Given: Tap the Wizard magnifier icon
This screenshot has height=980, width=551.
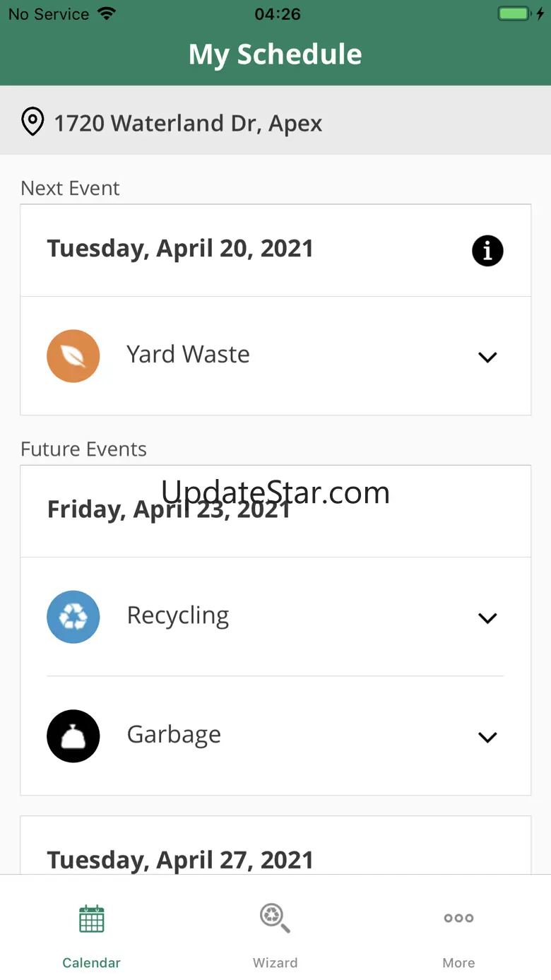Looking at the screenshot, I should (x=275, y=919).
